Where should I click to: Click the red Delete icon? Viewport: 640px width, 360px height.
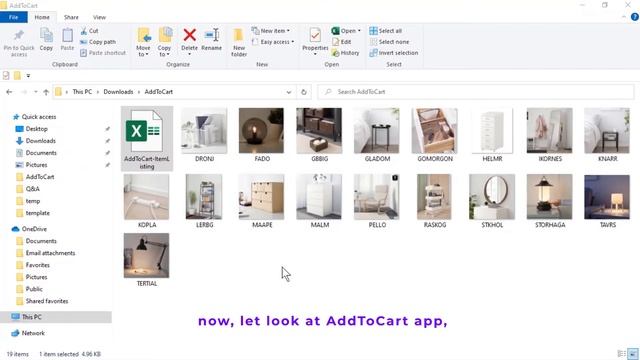coord(189,35)
